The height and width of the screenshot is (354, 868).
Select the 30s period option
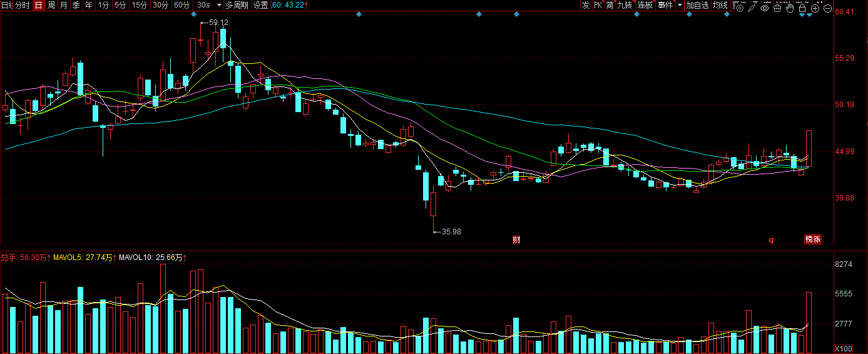203,5
